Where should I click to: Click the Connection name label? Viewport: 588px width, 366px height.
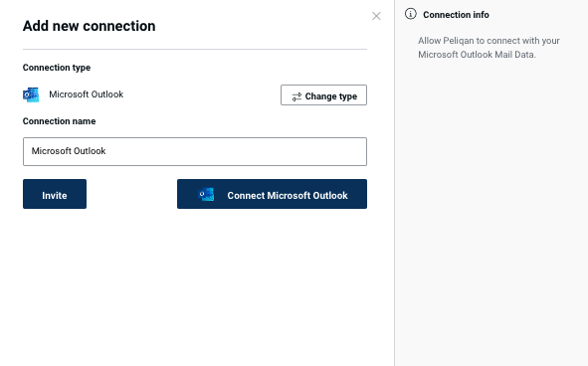60,121
